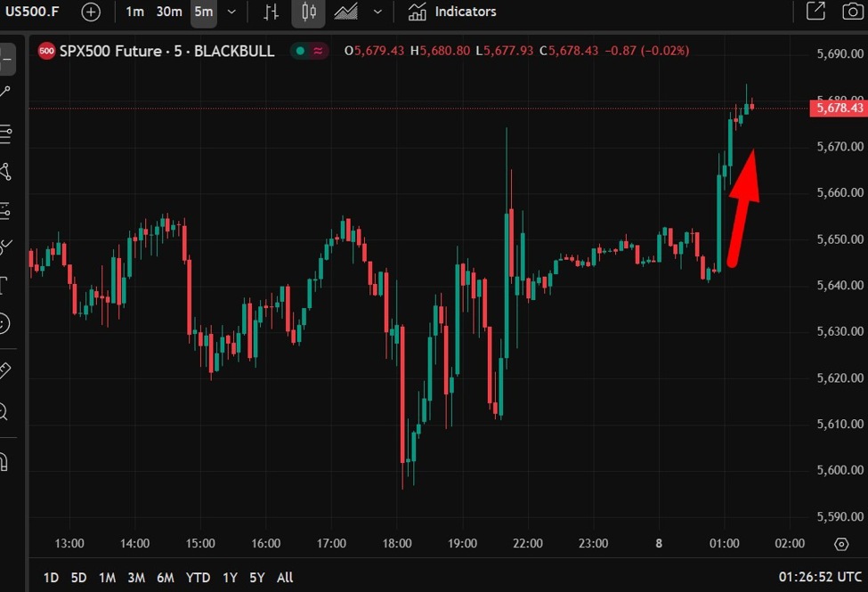The image size is (868, 592).
Task: Select the trend line drawing tool
Action: (4, 93)
